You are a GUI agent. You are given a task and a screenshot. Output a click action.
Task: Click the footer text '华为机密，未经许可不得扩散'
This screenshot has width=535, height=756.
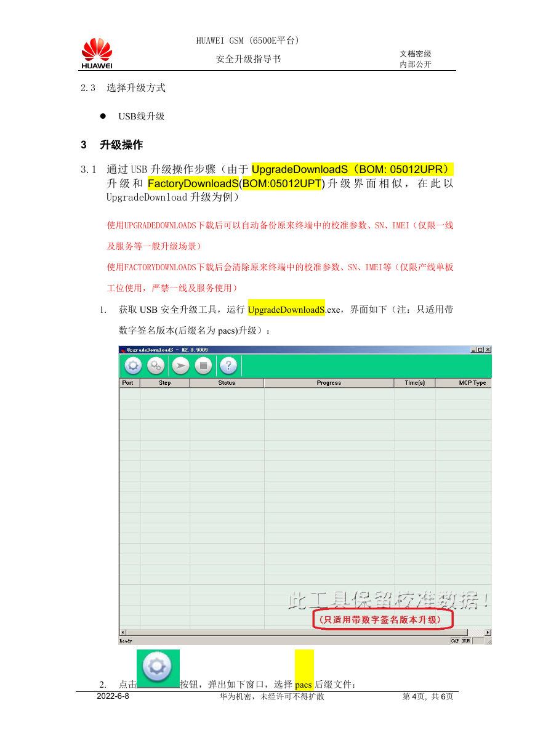(x=272, y=697)
